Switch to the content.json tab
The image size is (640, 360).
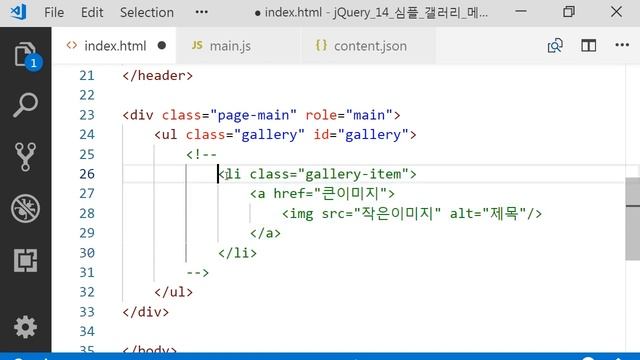point(370,46)
